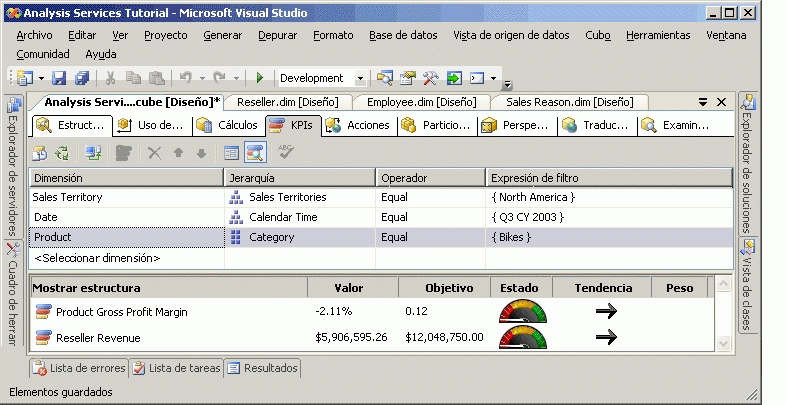Open the Acciones designer tab

click(358, 125)
